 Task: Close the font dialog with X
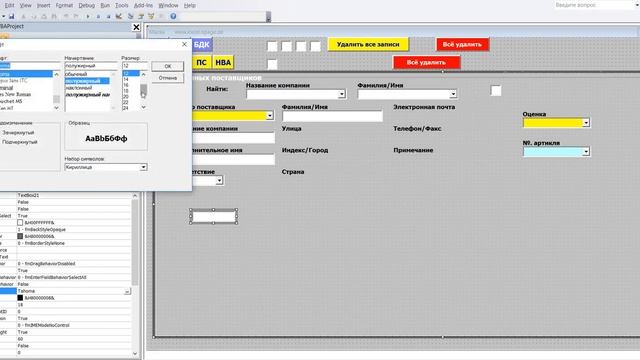tap(184, 44)
